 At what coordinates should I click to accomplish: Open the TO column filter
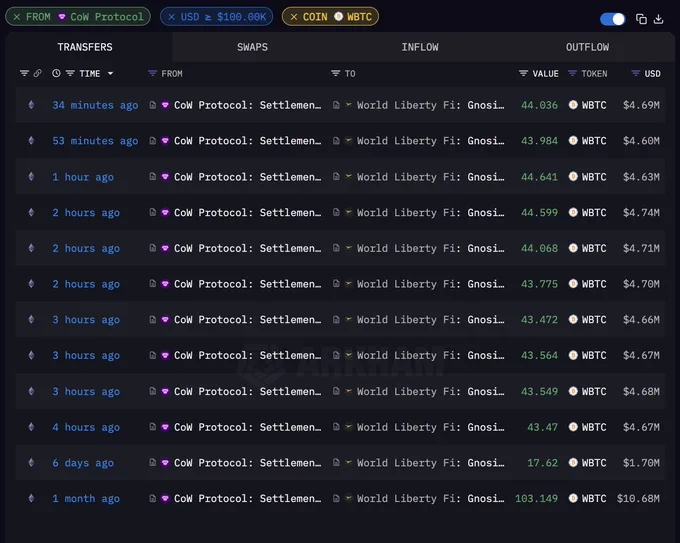pos(336,73)
